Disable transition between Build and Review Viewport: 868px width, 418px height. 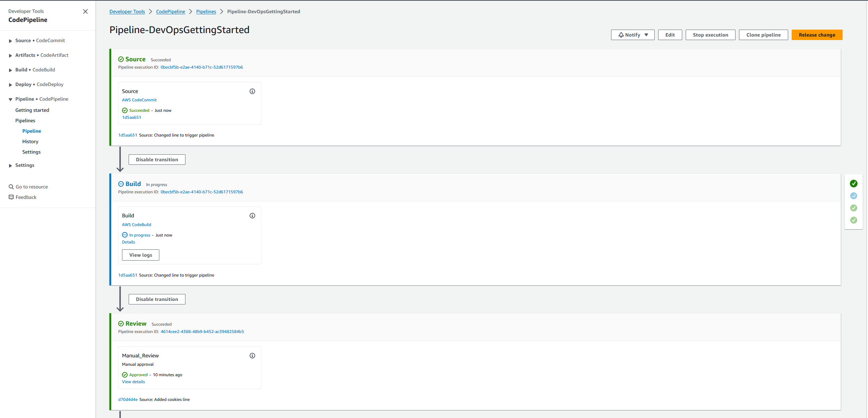coord(157,299)
